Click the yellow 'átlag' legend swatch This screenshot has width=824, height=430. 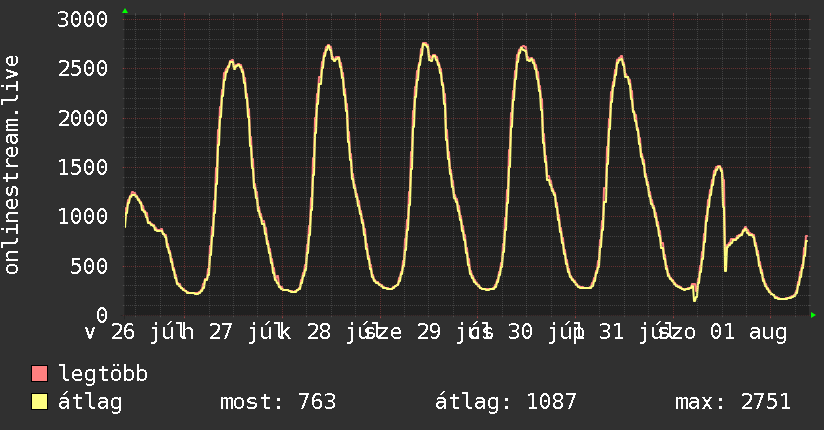click(39, 401)
